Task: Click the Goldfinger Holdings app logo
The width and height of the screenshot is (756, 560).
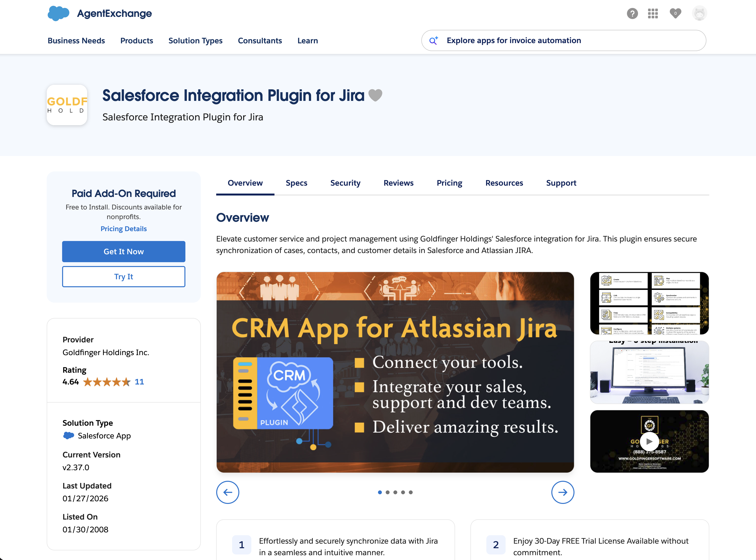Action: click(67, 105)
